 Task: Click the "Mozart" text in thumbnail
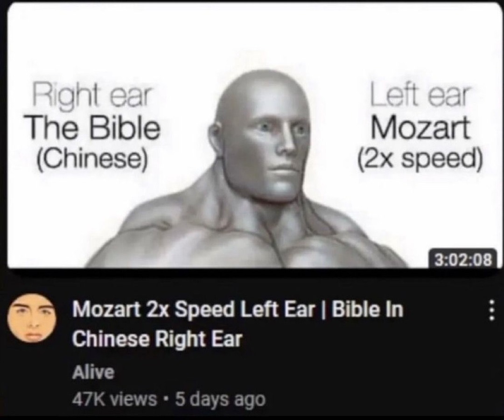[420, 127]
